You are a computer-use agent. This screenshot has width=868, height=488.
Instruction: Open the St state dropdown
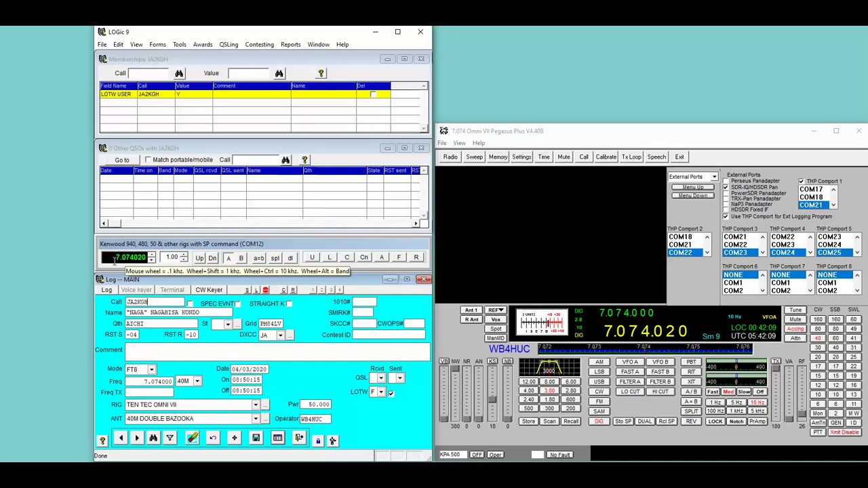[x=228, y=324]
